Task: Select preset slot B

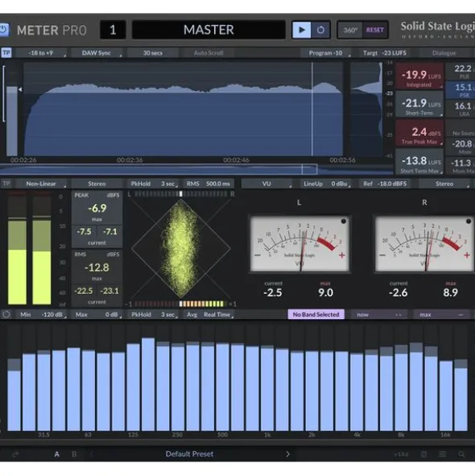Action: pos(74,454)
